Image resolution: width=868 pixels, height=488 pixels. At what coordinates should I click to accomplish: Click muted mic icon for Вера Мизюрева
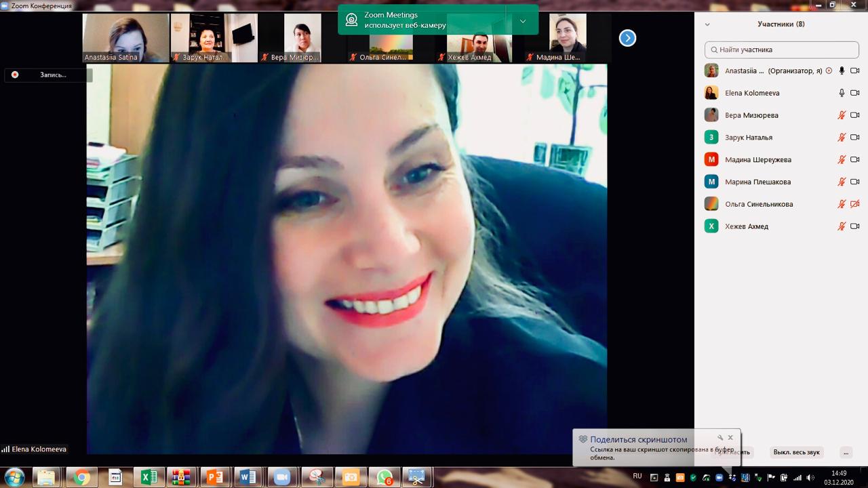[x=842, y=115]
